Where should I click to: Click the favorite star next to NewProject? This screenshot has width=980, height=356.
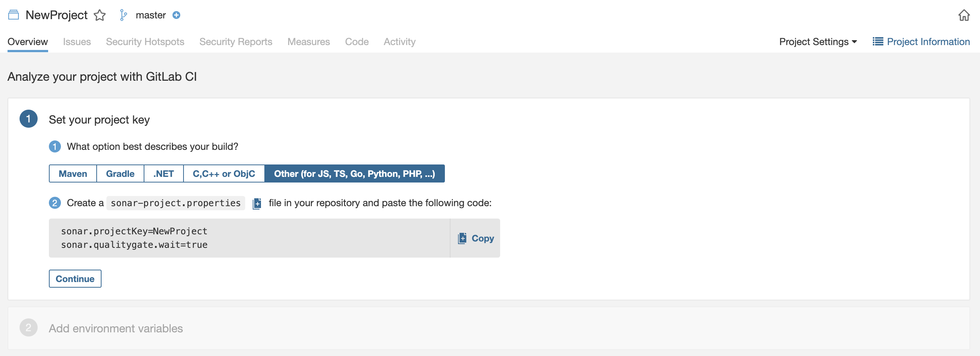click(x=100, y=15)
